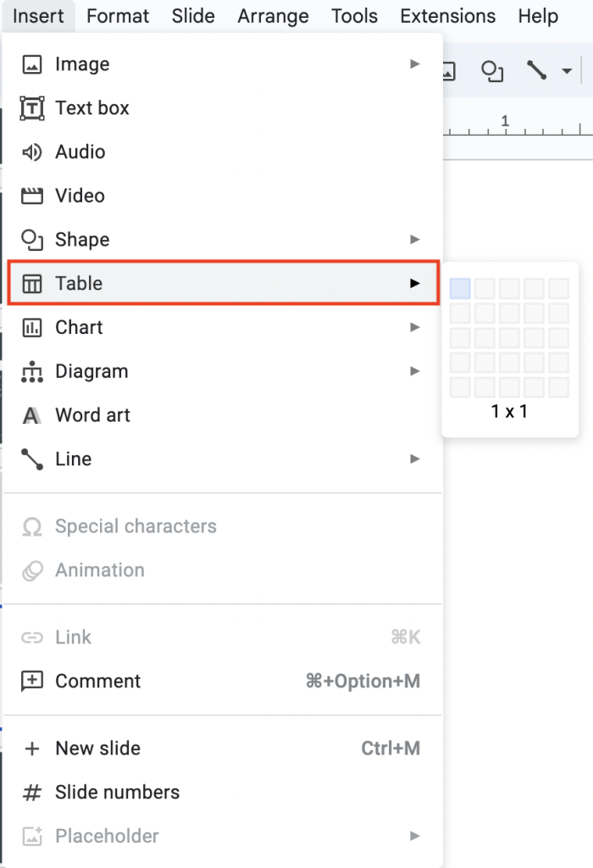Click the Extensions menu
The height and width of the screenshot is (868, 593).
(447, 15)
